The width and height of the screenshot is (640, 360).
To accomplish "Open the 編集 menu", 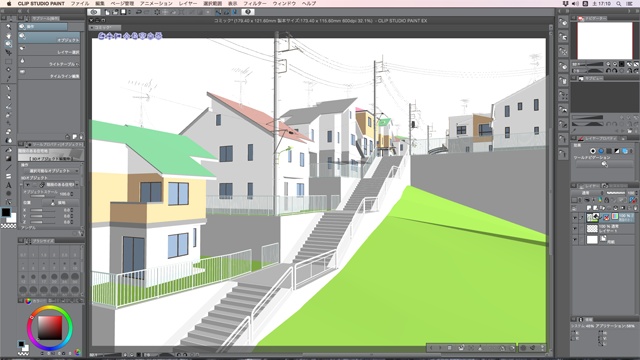I will pos(100,3).
